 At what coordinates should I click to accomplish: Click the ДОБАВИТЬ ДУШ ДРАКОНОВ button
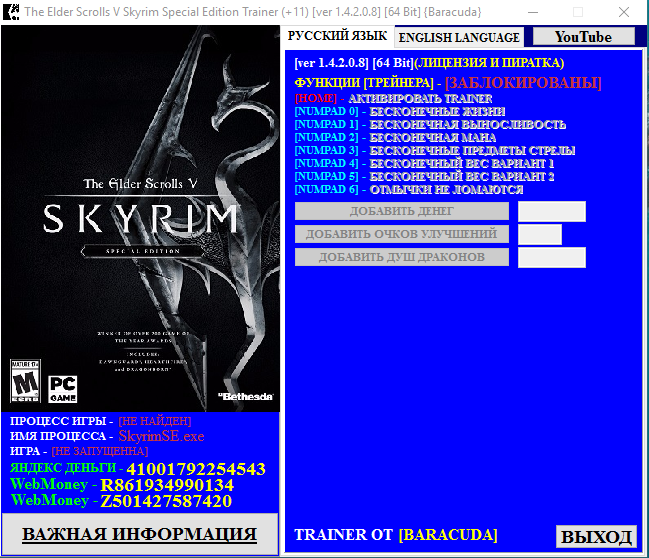click(x=401, y=257)
